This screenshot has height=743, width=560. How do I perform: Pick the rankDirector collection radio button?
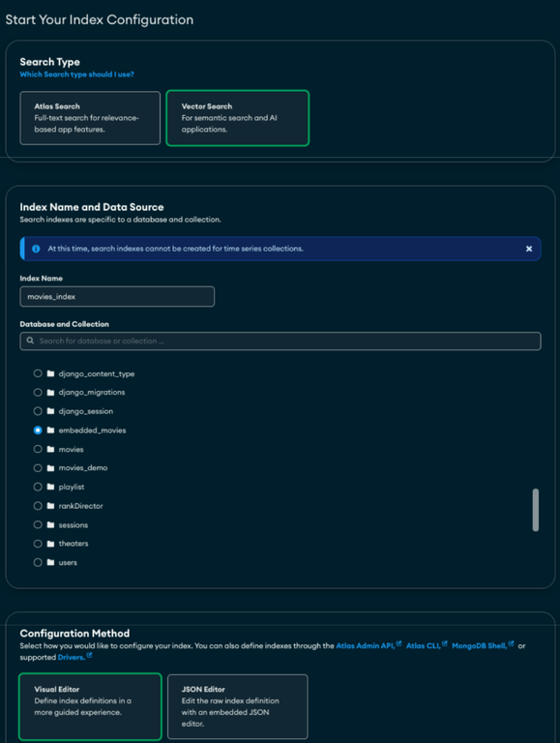point(38,506)
